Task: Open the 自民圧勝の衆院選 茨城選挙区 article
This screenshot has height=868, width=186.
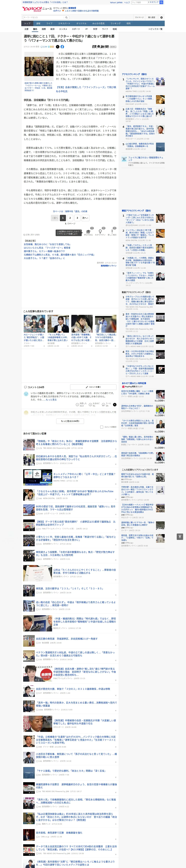Action: click(66, 639)
